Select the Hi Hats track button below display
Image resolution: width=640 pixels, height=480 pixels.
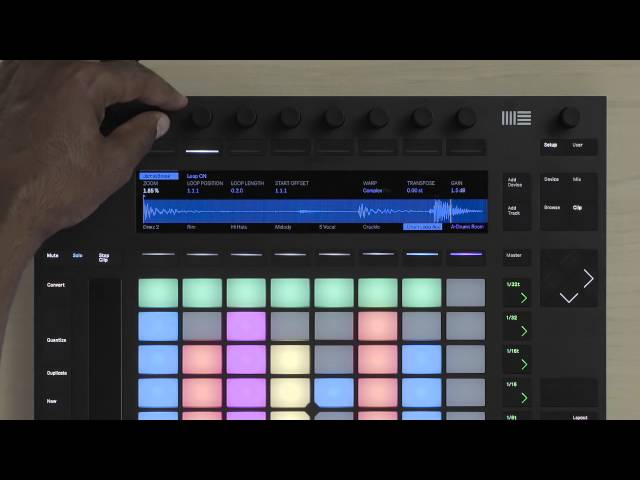click(247, 256)
